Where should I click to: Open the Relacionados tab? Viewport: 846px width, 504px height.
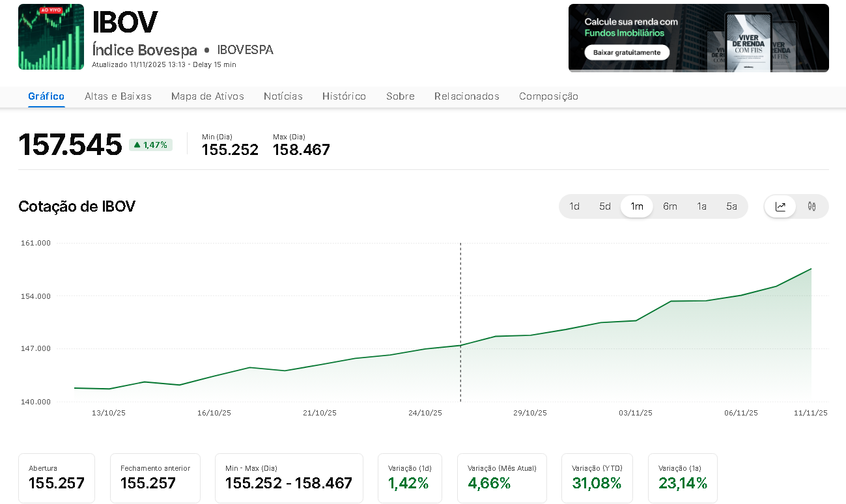pyautogui.click(x=467, y=96)
